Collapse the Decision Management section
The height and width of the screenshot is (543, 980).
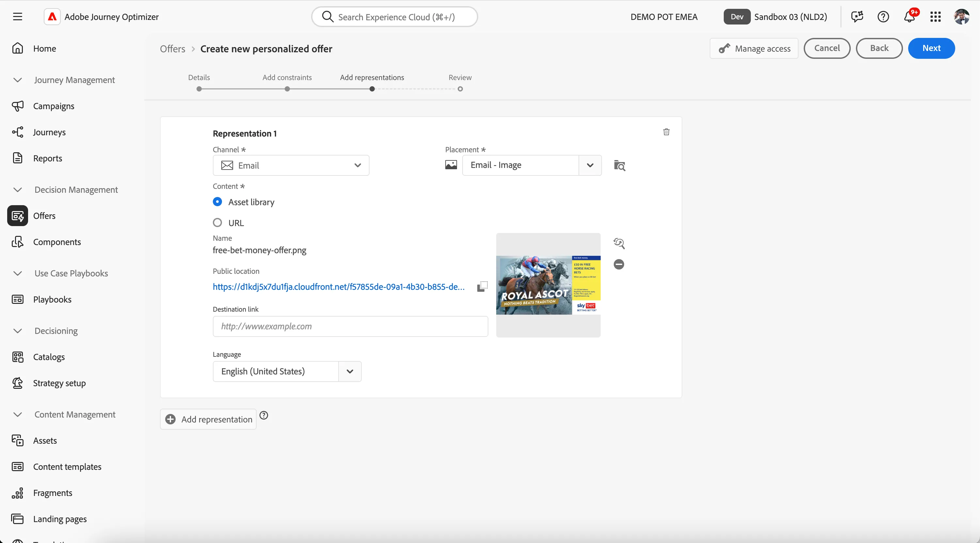click(18, 189)
